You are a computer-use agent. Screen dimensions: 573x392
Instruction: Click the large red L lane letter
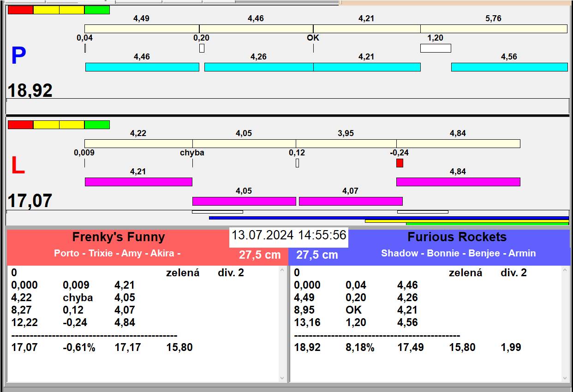point(18,166)
